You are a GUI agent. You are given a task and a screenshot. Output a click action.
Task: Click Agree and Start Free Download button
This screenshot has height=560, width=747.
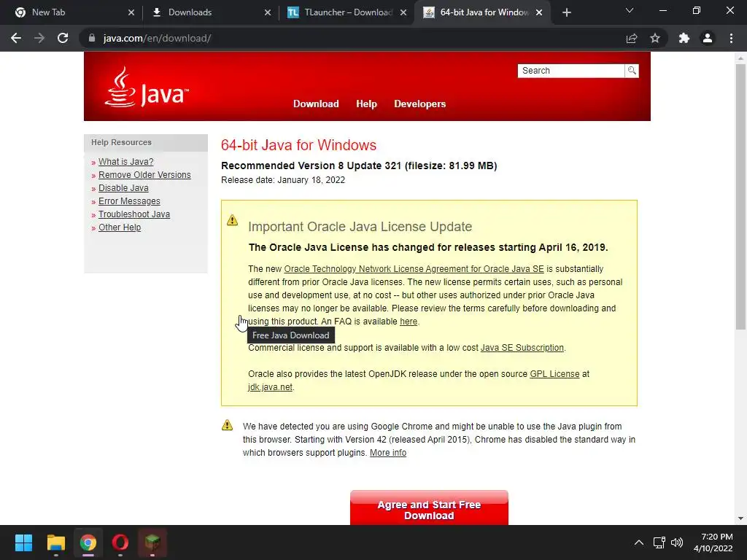[429, 508]
